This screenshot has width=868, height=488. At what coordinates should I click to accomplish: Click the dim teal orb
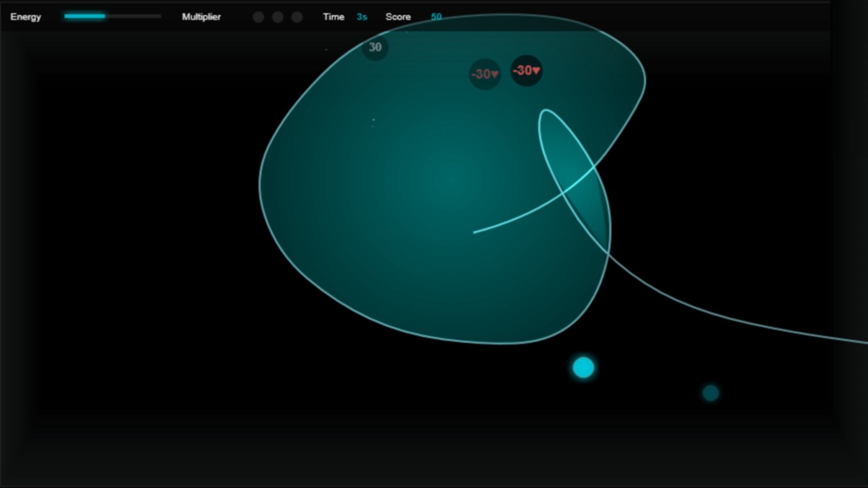tap(710, 393)
